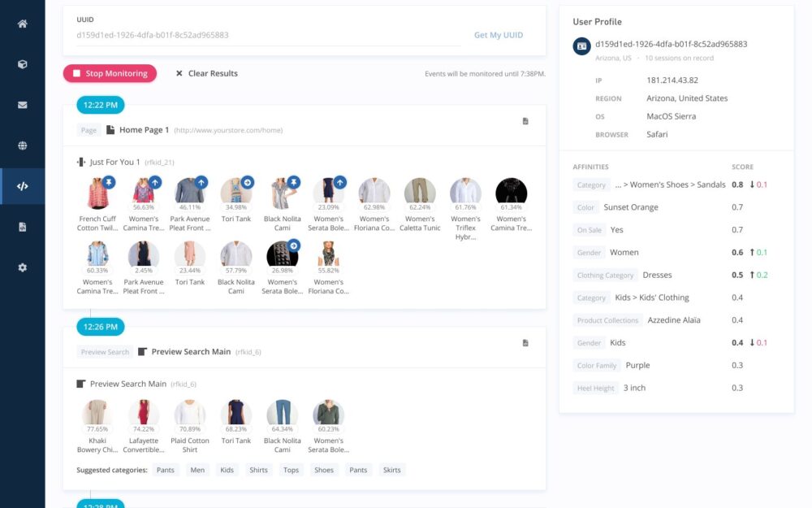
Task: Select the Shoes suggested category tag
Action: (x=323, y=470)
